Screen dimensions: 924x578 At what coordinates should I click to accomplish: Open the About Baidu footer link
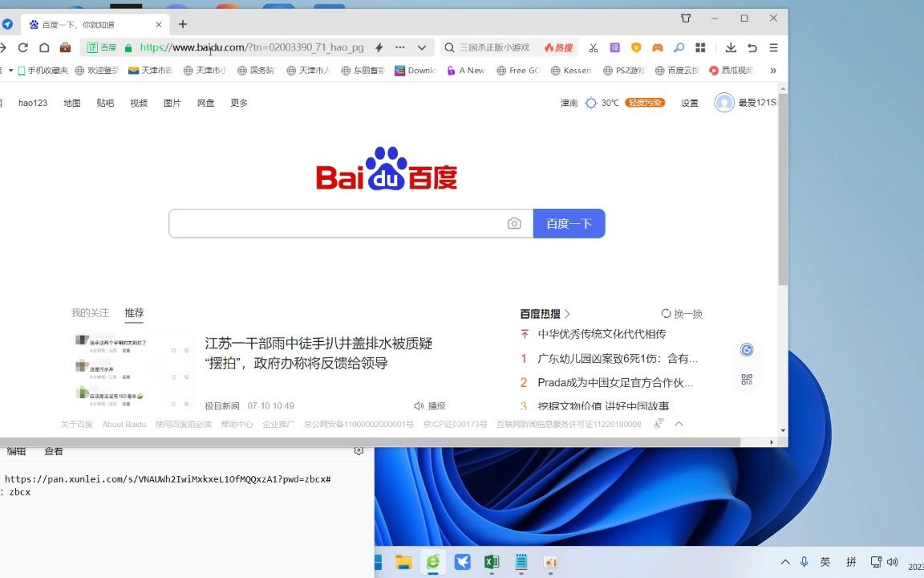(x=124, y=424)
